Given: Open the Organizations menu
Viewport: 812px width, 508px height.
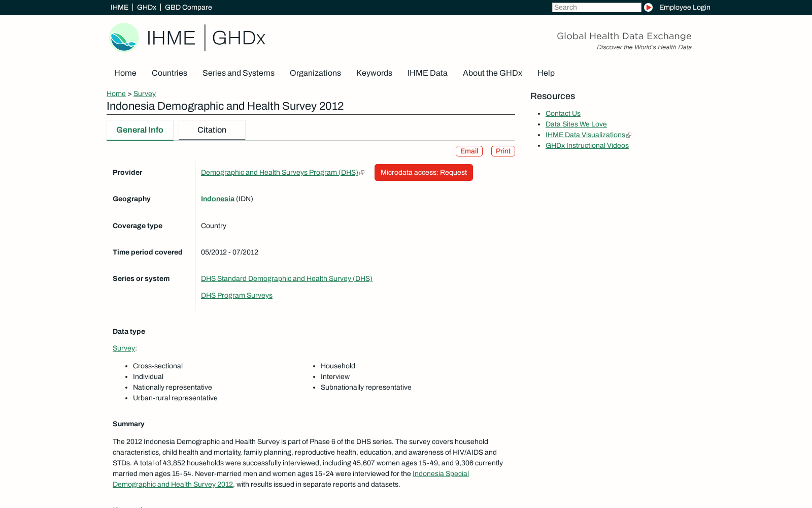Looking at the screenshot, I should click(x=315, y=73).
